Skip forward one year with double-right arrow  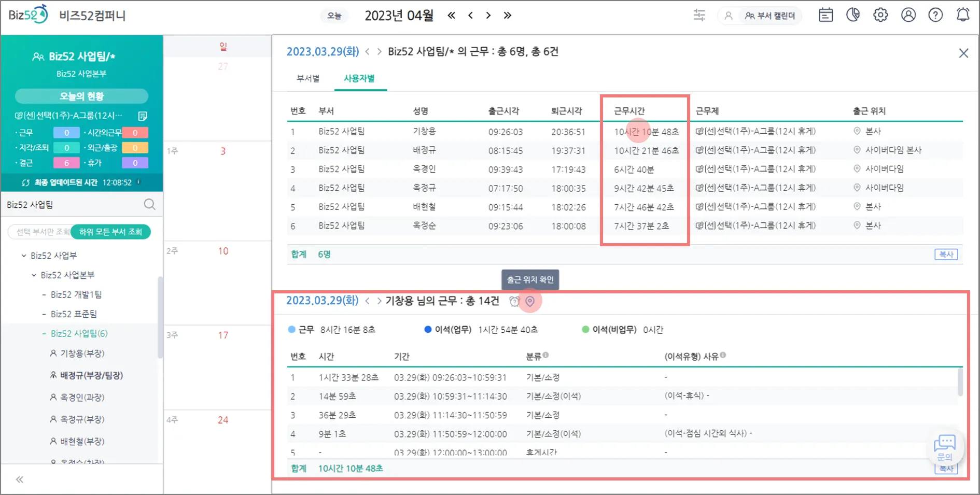tap(508, 16)
